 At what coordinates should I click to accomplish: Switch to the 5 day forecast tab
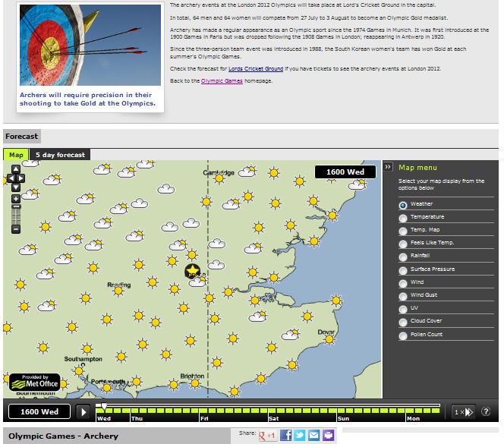pyautogui.click(x=60, y=155)
